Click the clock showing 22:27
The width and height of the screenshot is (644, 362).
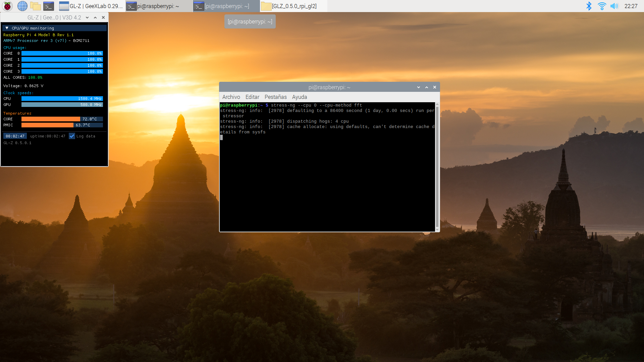tap(631, 6)
